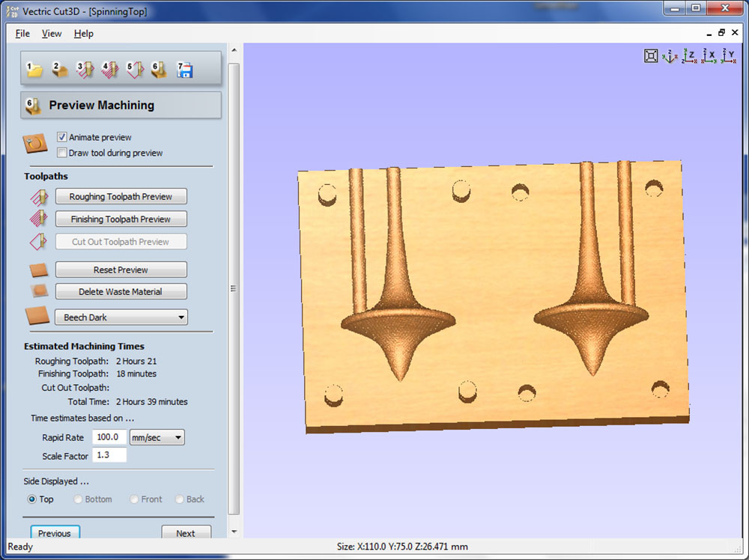Click the Preview Machining header icon

pyautogui.click(x=34, y=106)
